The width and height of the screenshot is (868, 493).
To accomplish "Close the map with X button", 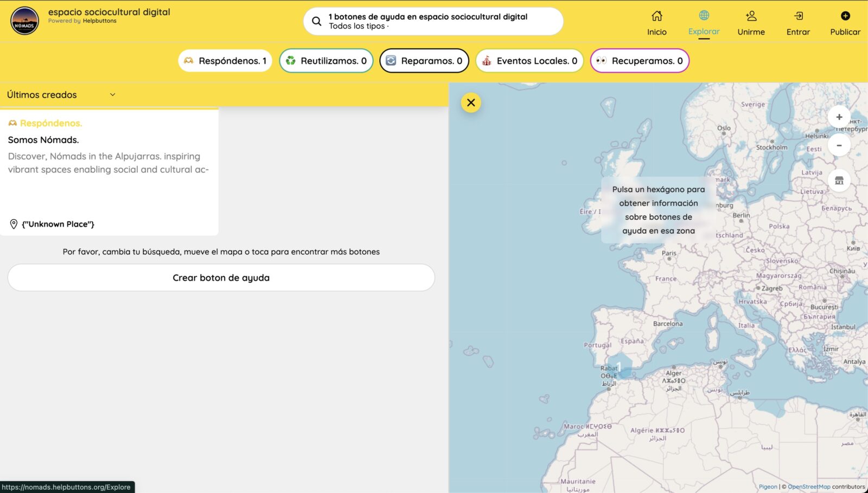I will (471, 103).
